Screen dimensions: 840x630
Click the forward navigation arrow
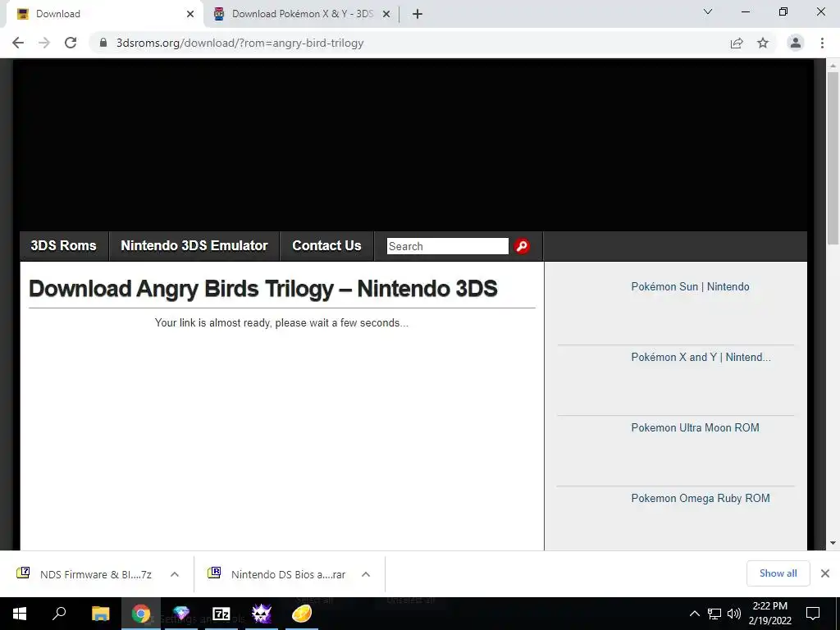[x=44, y=43]
